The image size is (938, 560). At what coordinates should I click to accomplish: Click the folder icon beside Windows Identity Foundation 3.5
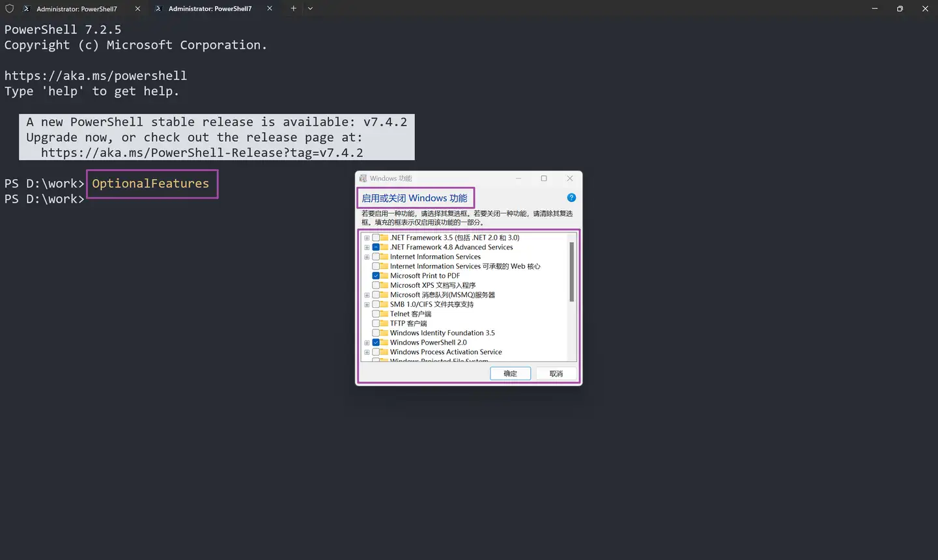tap(384, 333)
